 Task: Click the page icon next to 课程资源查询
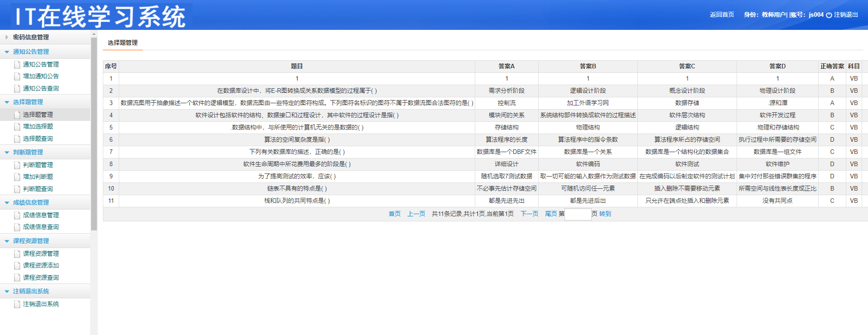(17, 278)
